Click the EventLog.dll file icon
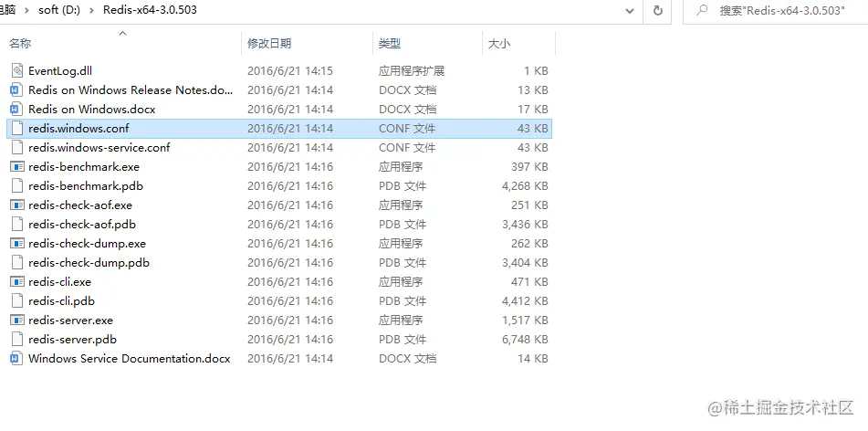 tap(17, 71)
